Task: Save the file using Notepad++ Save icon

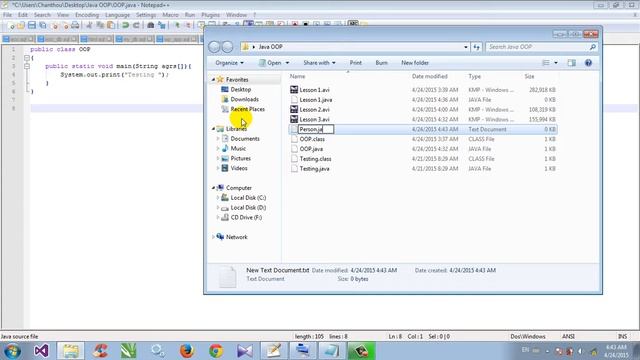Action: click(32, 25)
